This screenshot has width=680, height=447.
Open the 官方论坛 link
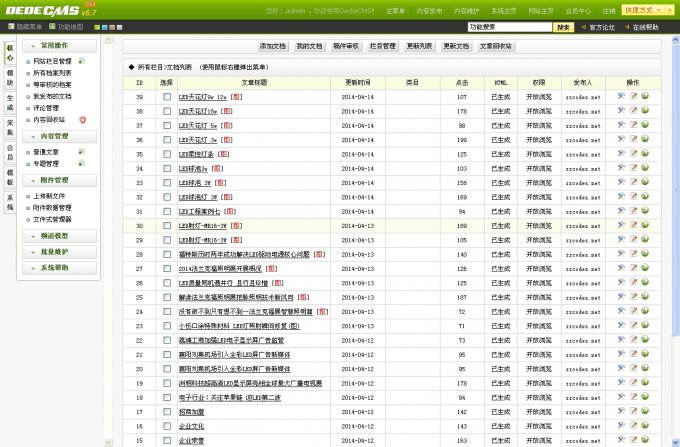click(602, 27)
